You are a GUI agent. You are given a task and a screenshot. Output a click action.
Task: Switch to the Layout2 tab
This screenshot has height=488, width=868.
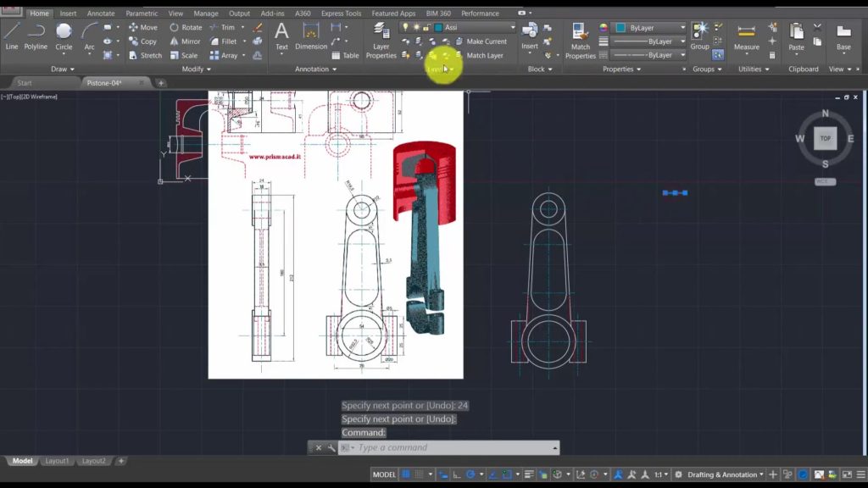[93, 460]
